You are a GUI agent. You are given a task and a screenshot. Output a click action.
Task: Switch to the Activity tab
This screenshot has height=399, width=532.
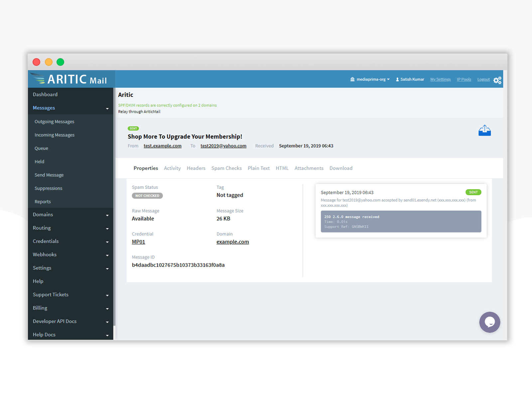click(172, 168)
